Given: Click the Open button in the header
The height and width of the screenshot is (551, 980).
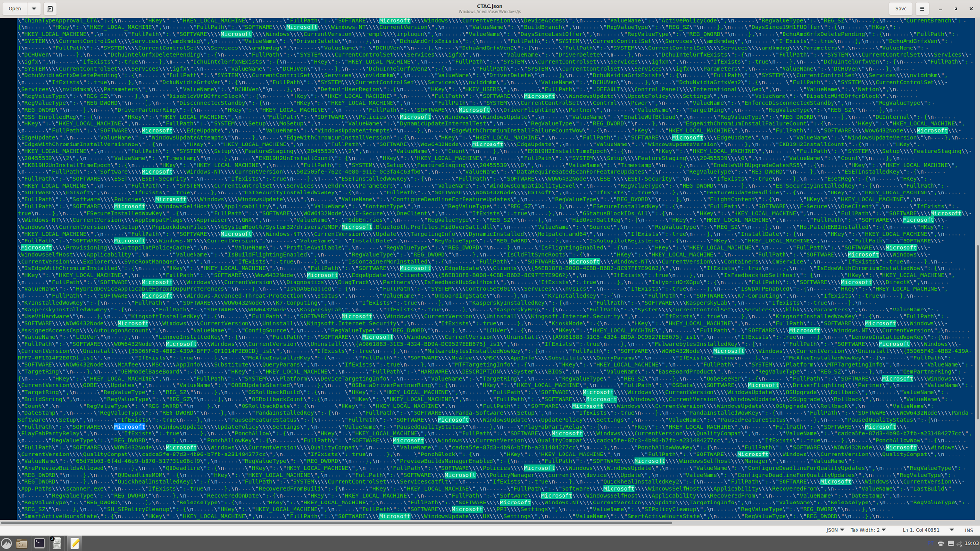Looking at the screenshot, I should coord(15,9).
